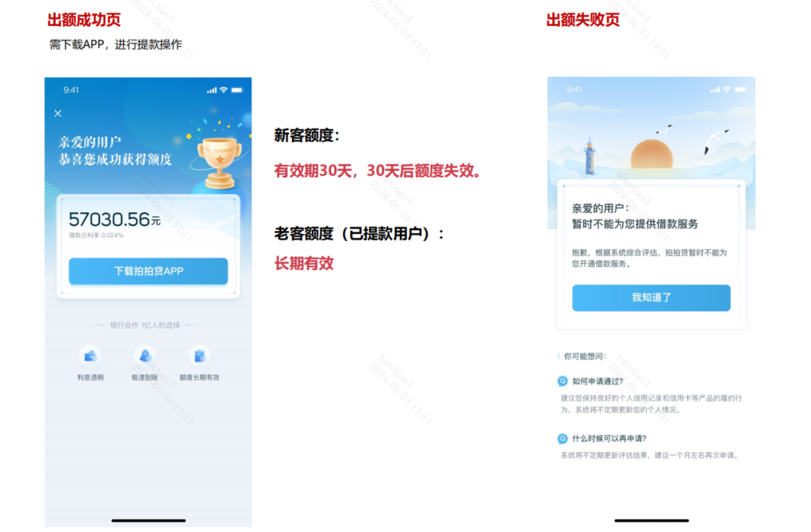
Task: Click the 出额失败页 heading
Action: click(583, 20)
